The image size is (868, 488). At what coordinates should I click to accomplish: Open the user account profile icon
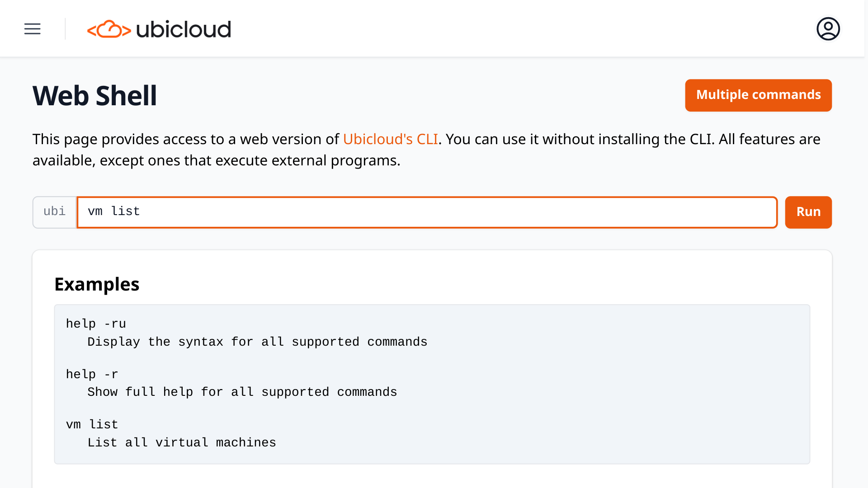(x=828, y=29)
